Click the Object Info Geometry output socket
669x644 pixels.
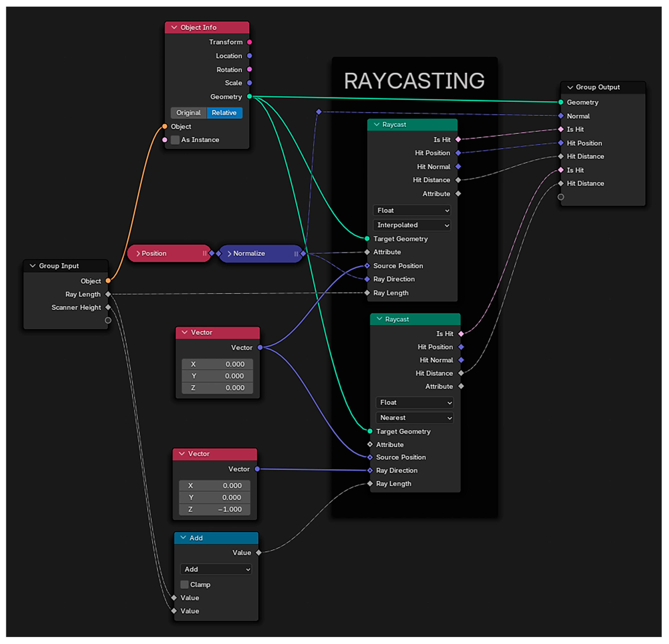250,97
